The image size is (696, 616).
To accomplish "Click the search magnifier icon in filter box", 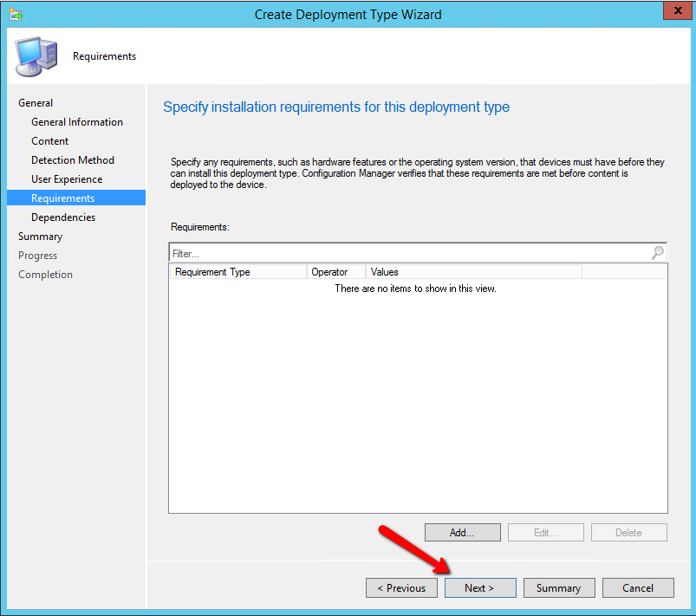I will 658,253.
